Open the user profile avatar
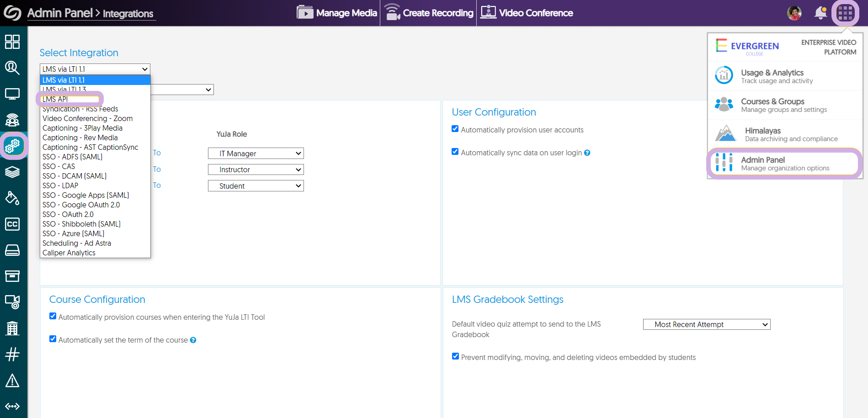The image size is (868, 418). point(794,13)
